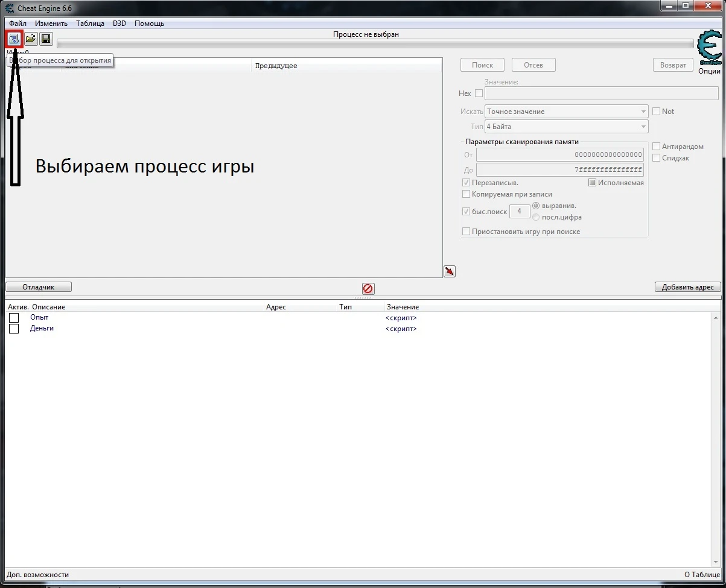Image resolution: width=726 pixels, height=588 pixels.
Task: Open a cheat table using folder icon
Action: click(x=30, y=39)
